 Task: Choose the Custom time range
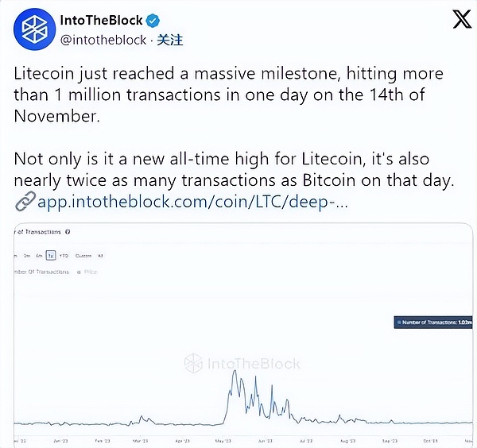click(x=83, y=256)
